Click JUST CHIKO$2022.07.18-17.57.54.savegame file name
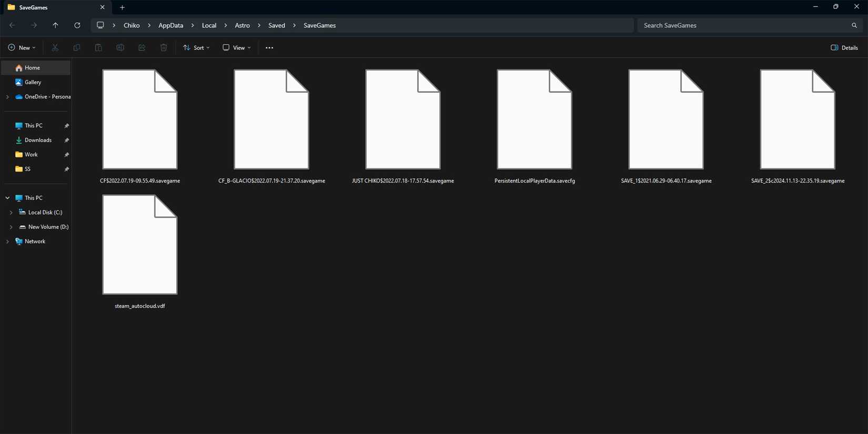 point(403,181)
